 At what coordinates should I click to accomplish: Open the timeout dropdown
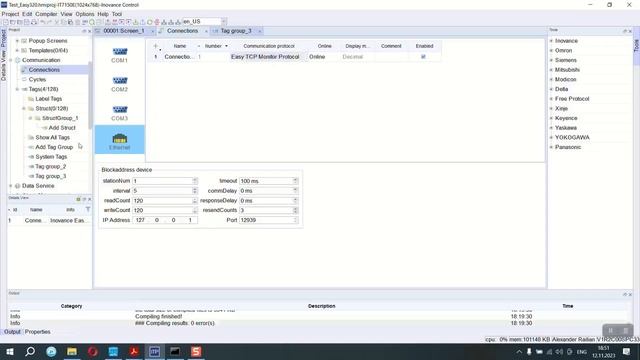tap(295, 181)
